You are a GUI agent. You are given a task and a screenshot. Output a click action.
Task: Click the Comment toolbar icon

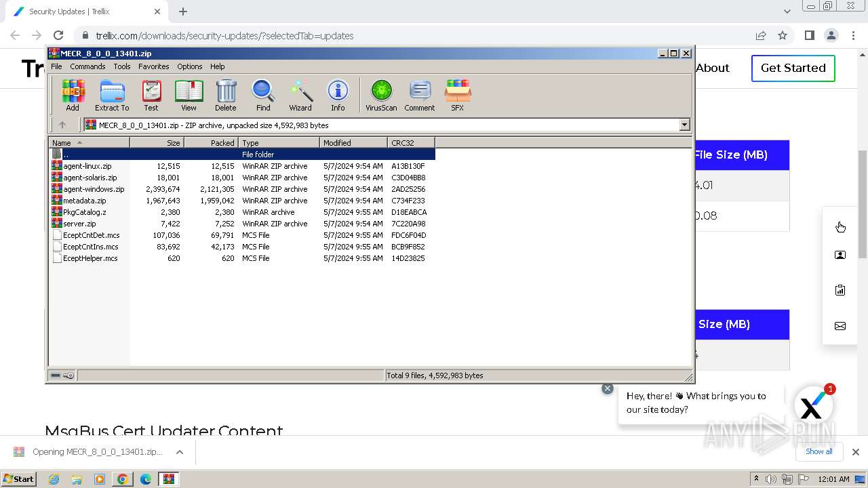(420, 96)
